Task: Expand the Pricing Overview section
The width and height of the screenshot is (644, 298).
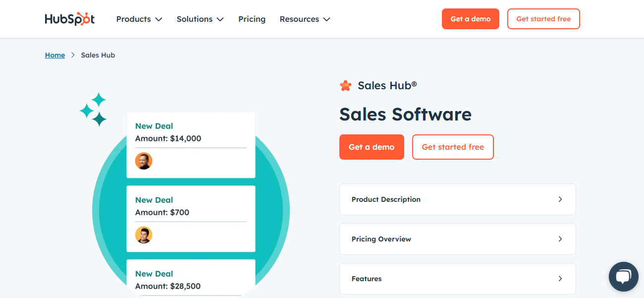Action: [457, 239]
